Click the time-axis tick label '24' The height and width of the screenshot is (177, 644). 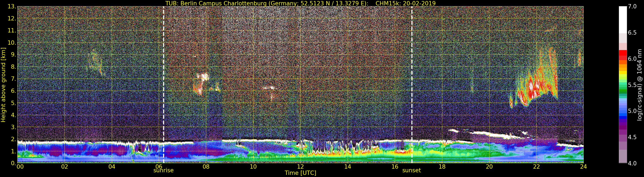pyautogui.click(x=583, y=166)
